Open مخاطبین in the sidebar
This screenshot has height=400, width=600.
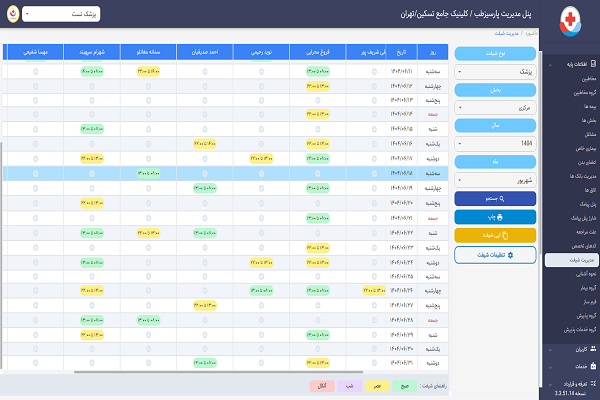coord(589,79)
